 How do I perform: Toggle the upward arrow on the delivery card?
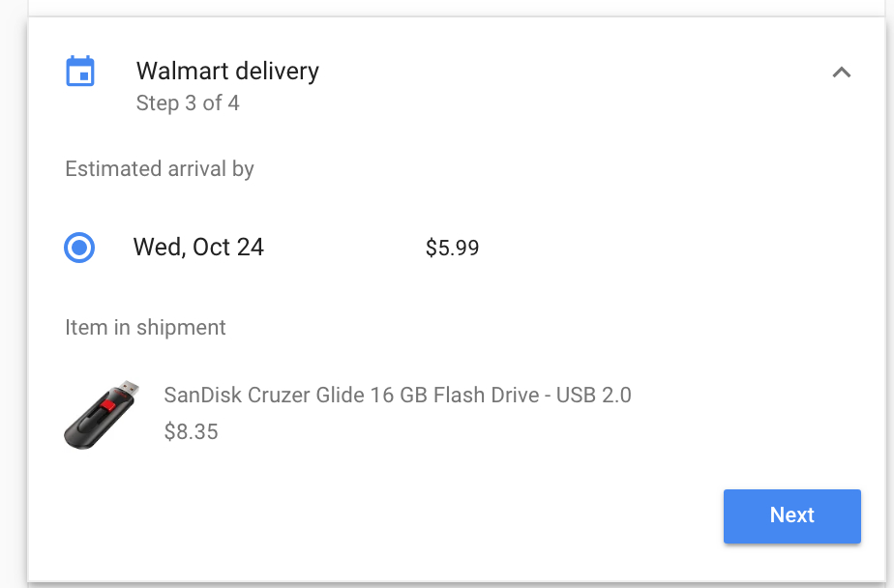coord(842,72)
